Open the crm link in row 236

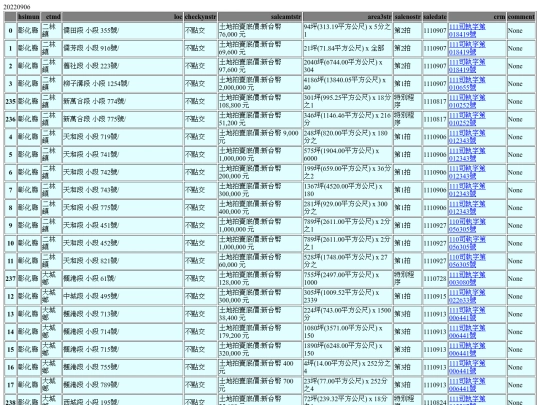click(x=467, y=119)
